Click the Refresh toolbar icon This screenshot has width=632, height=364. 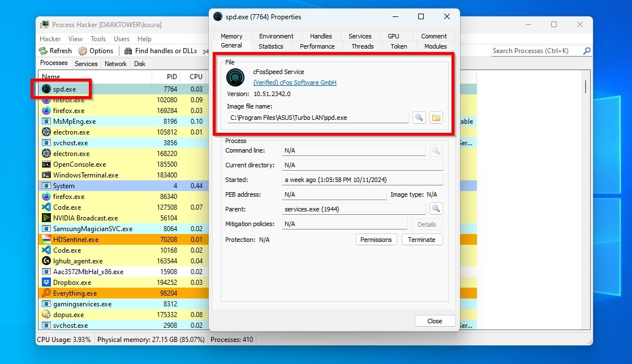pyautogui.click(x=43, y=51)
